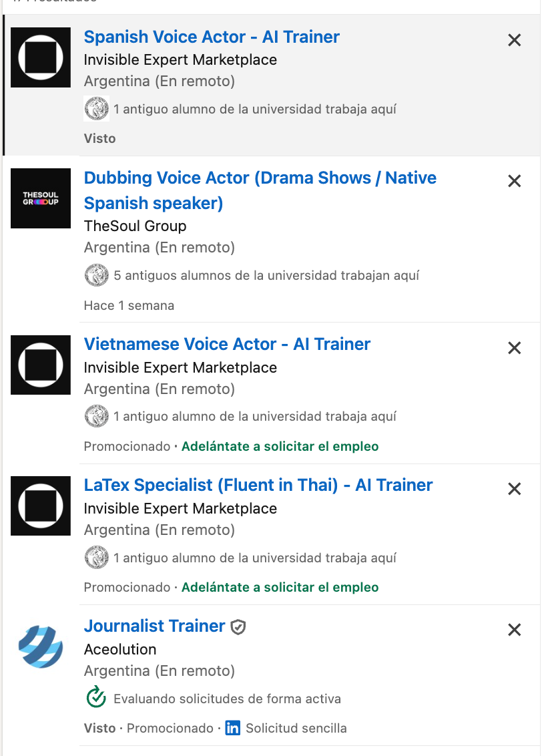The image size is (554, 756).
Task: Click Invisible Expert Marketplace under Spanish Voice Actor
Action: pyautogui.click(x=180, y=60)
